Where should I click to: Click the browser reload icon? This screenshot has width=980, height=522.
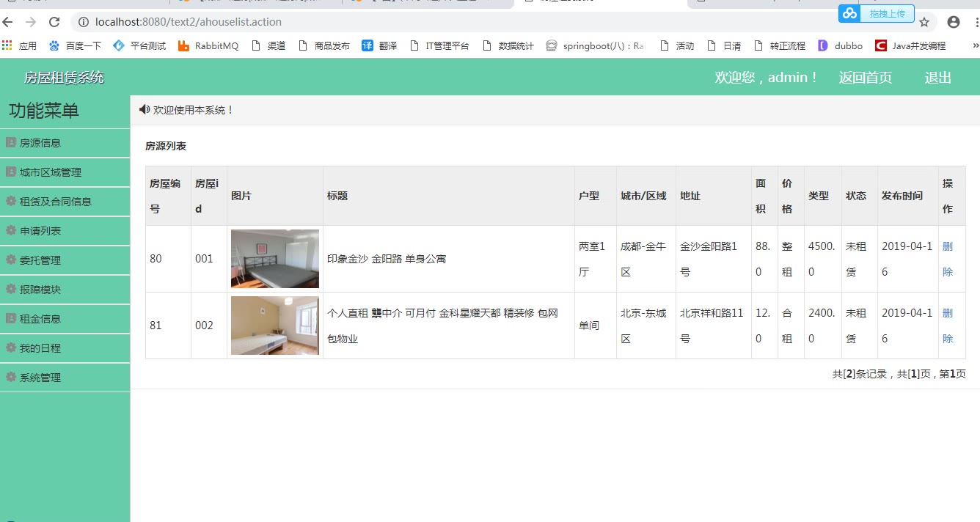tap(54, 22)
